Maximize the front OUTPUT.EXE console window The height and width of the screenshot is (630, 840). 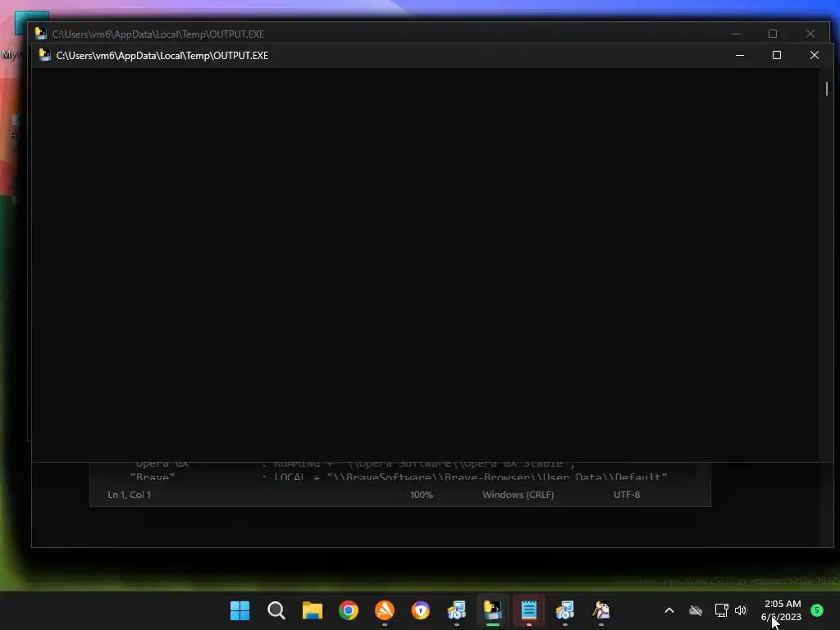click(777, 55)
